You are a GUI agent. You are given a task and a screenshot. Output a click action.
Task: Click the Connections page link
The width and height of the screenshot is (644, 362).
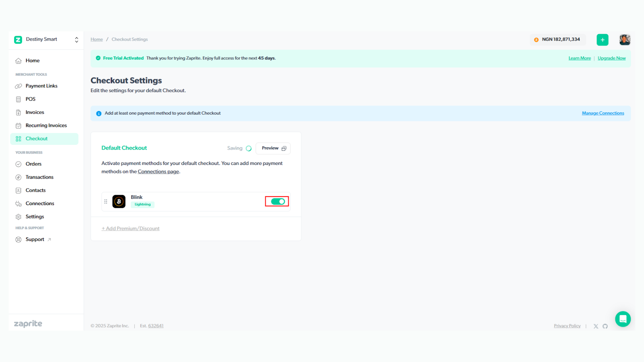point(159,172)
